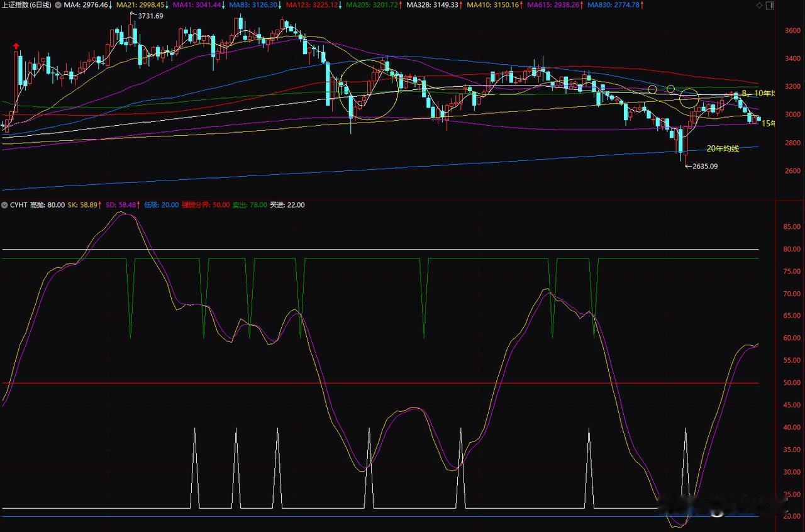Click the 85.00 indicator axis label
Screen dimensions: 805x532
[x=792, y=226]
